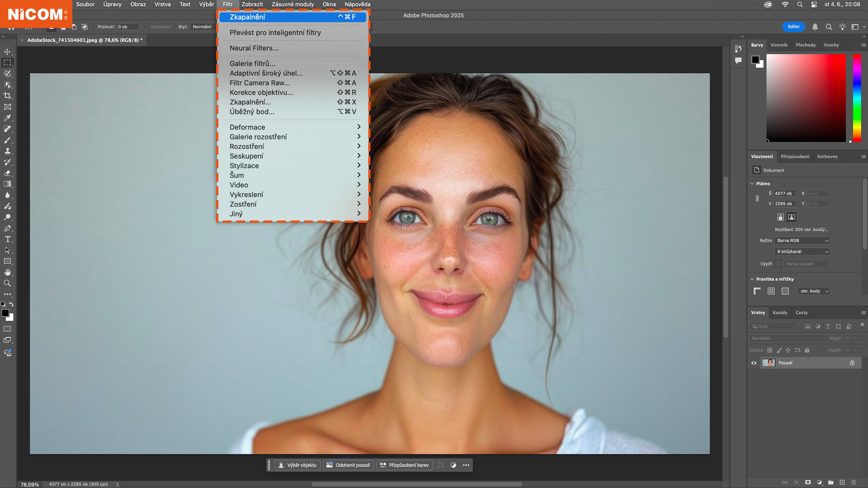The image size is (868, 488).
Task: Click the hue spectrum slider
Action: tap(857, 98)
